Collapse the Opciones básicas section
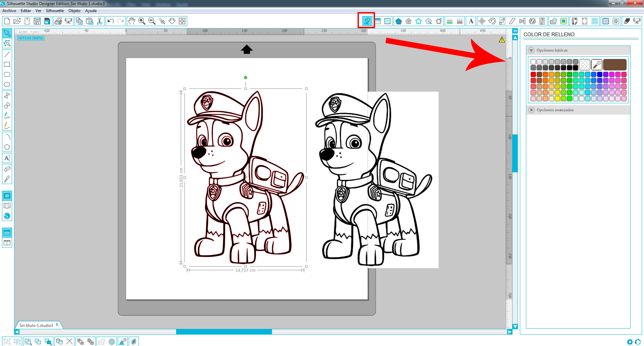644x346 pixels. pos(531,50)
